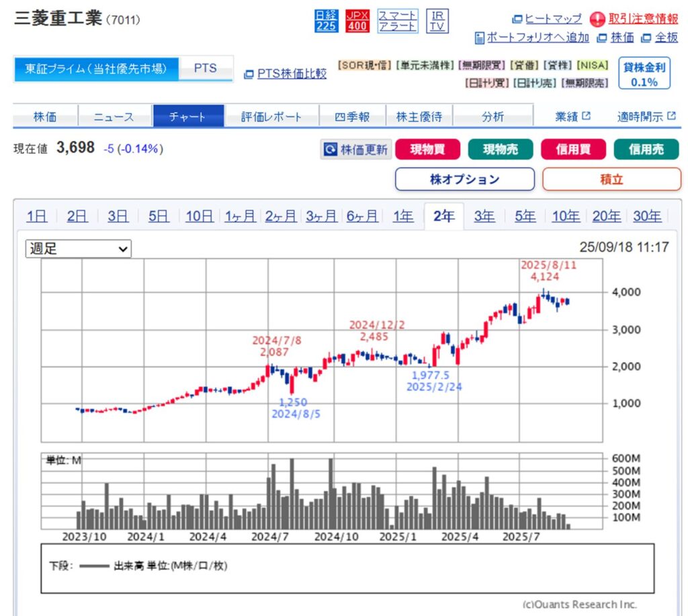This screenshot has width=688, height=616.
Task: Open the IR TV badge
Action: 437,21
